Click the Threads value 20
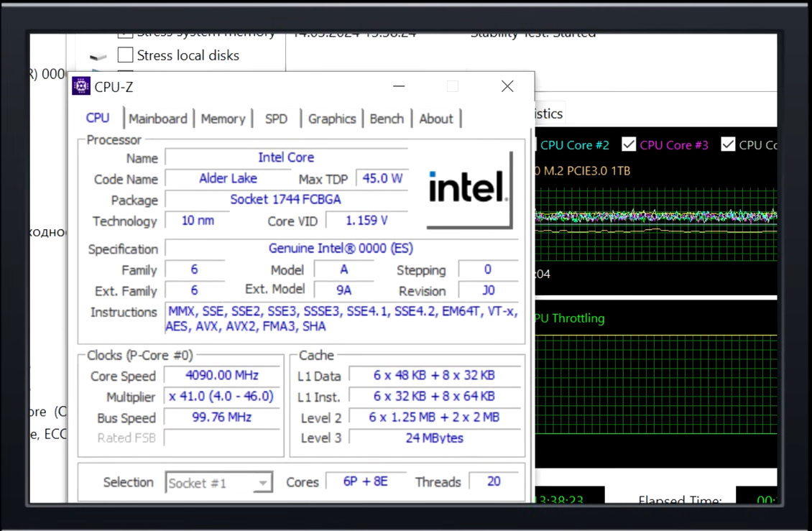Screen dimensions: 812x531 [494, 481]
